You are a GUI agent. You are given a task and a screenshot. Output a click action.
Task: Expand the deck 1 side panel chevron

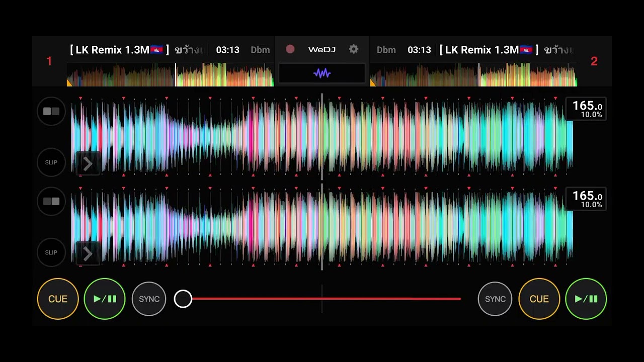click(88, 164)
